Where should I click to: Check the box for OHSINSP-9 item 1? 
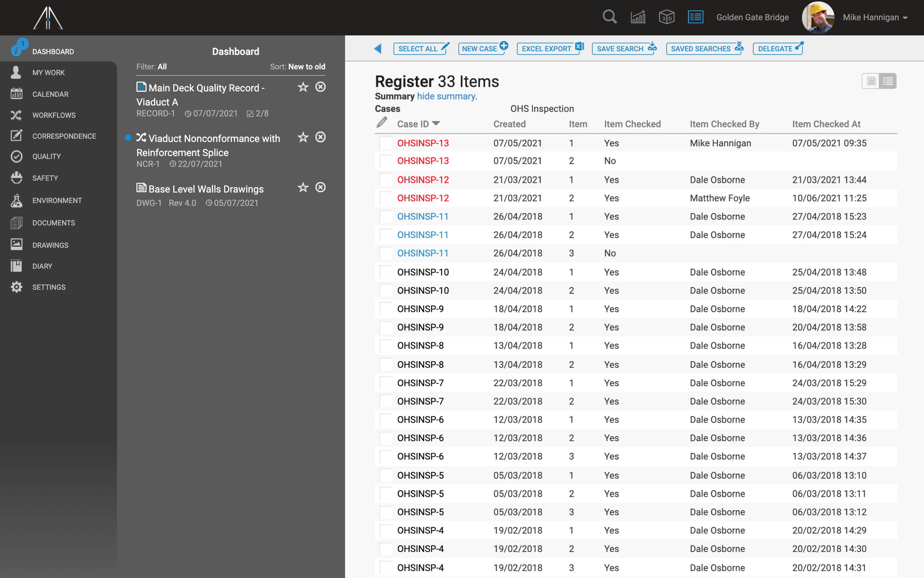(x=386, y=309)
